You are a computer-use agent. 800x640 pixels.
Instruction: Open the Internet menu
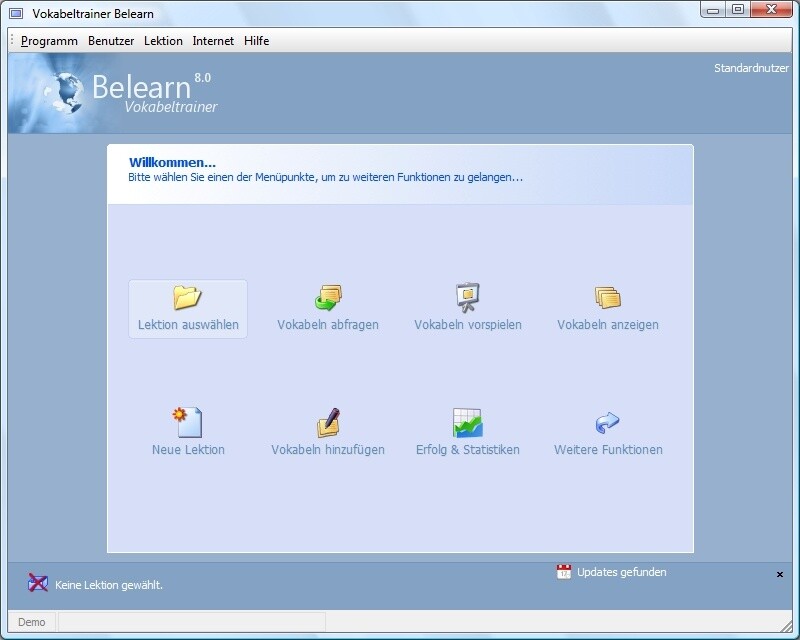click(x=213, y=41)
